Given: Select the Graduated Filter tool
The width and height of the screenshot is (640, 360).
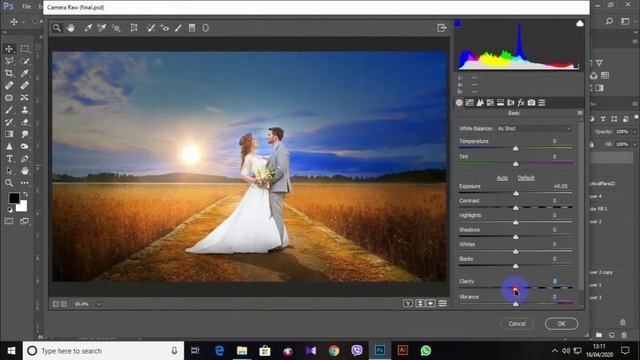Looking at the screenshot, I should coord(192,28).
